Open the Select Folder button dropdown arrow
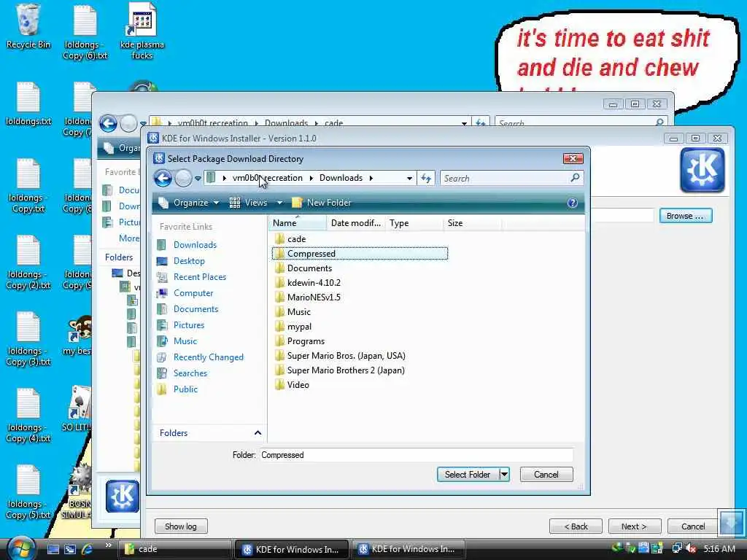Image resolution: width=747 pixels, height=560 pixels. 504,475
